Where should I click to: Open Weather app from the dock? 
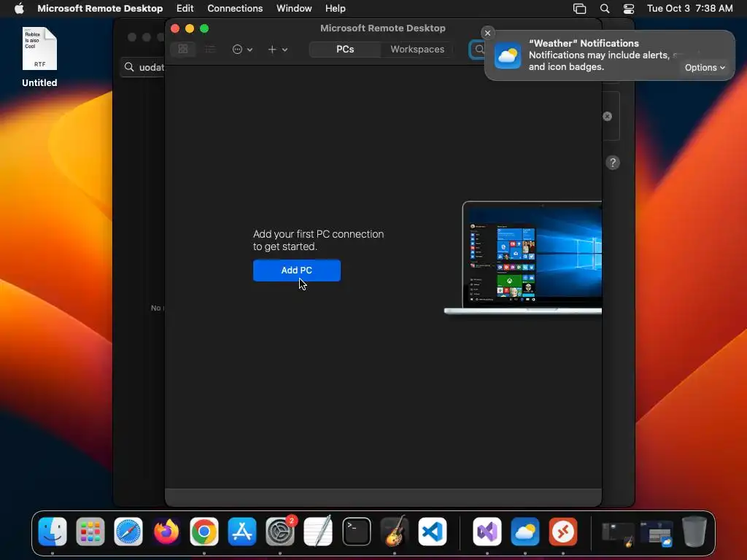525,532
